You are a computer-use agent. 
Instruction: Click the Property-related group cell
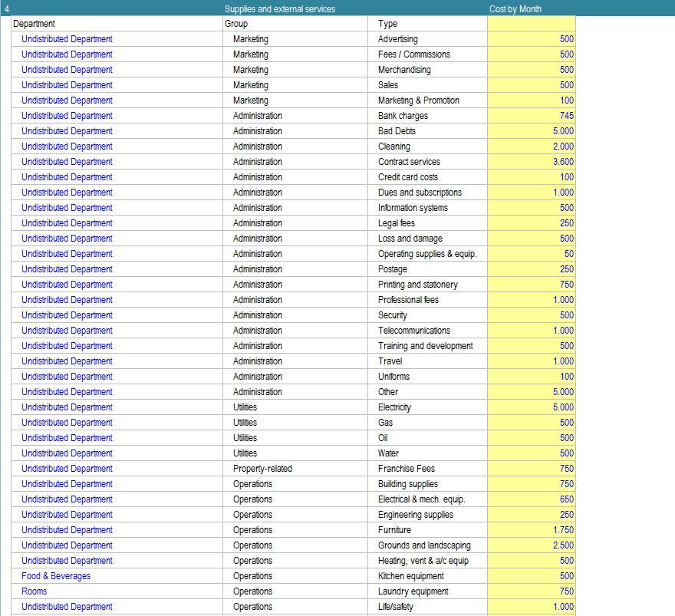[295, 469]
